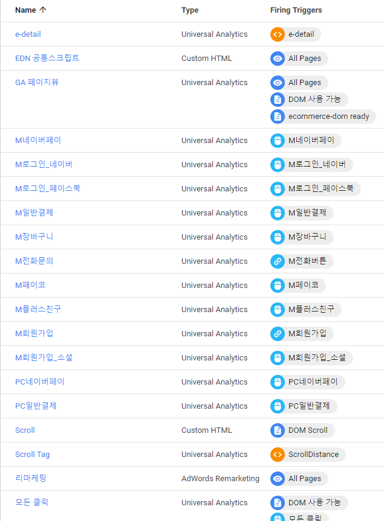The height and width of the screenshot is (521, 384).
Task: Click the M회원가입 trigger link icon
Action: pos(277,334)
